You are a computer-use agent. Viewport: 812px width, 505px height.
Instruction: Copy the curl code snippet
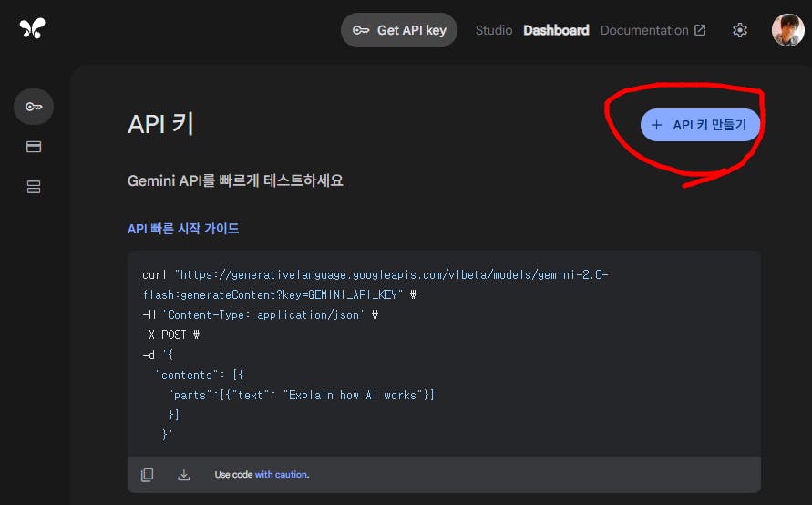click(147, 474)
